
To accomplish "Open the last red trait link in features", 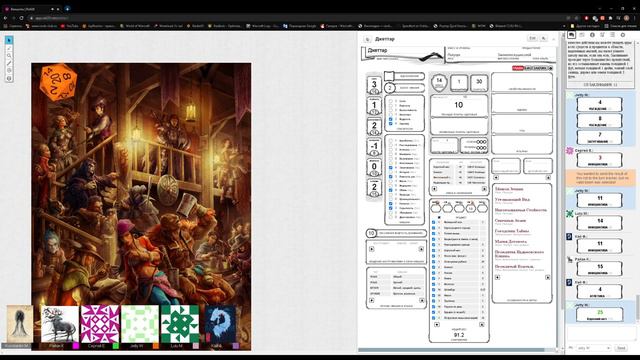I will pos(514,266).
